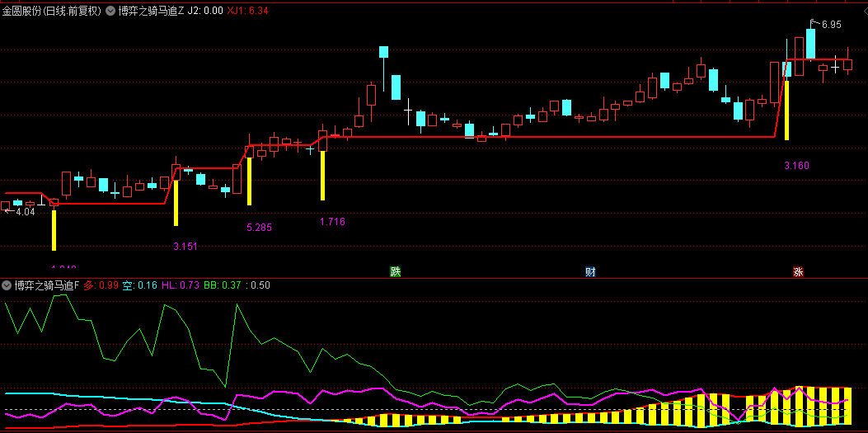Viewport: 868px width, 433px height.
Task: Click the yellow signal bar above 3.151
Action: [176, 203]
